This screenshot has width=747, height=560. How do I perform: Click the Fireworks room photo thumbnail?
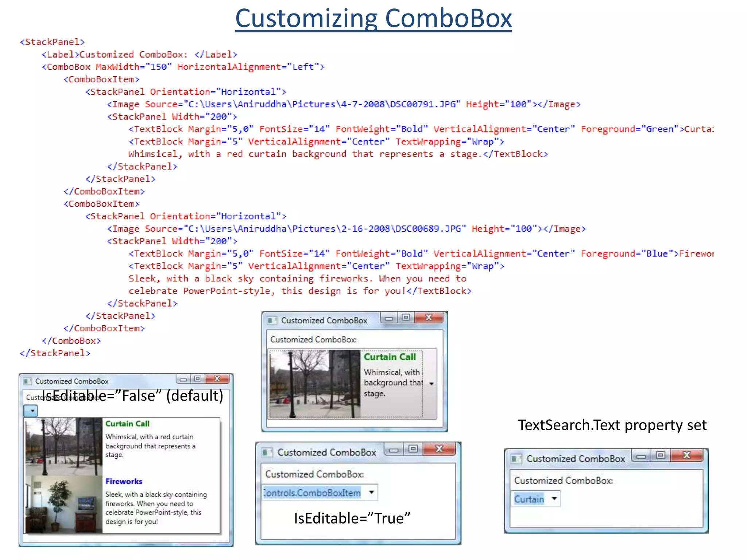coord(64,504)
